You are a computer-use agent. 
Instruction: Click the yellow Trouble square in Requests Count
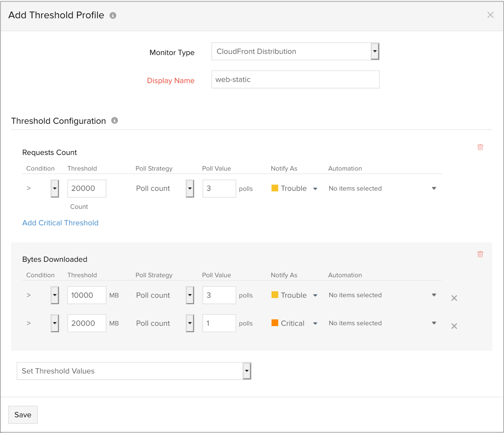coord(275,188)
